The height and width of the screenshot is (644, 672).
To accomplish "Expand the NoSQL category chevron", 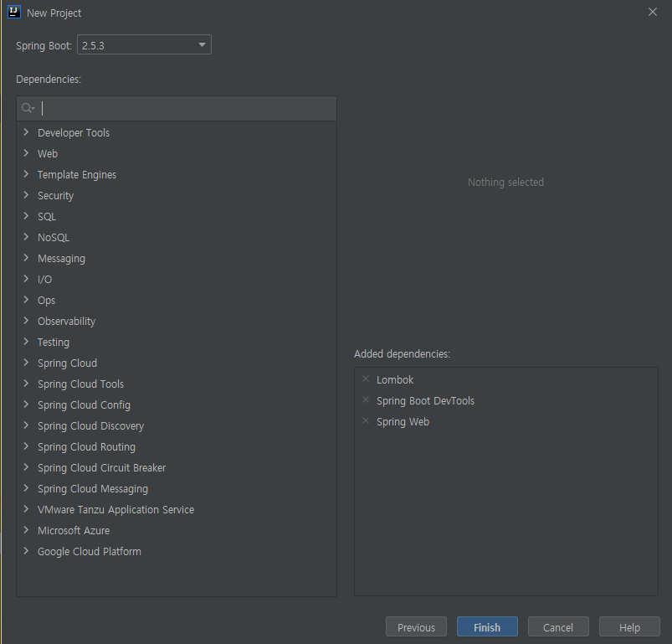I will click(26, 237).
